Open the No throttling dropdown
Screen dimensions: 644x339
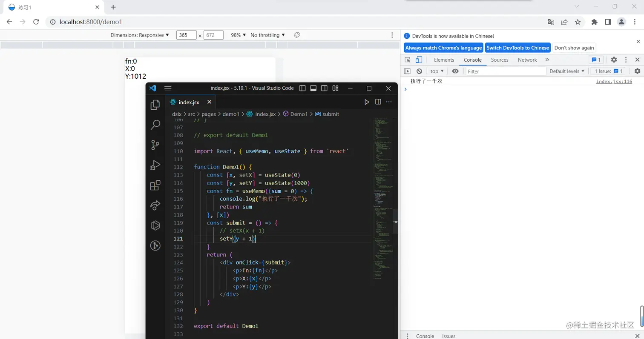(x=267, y=35)
